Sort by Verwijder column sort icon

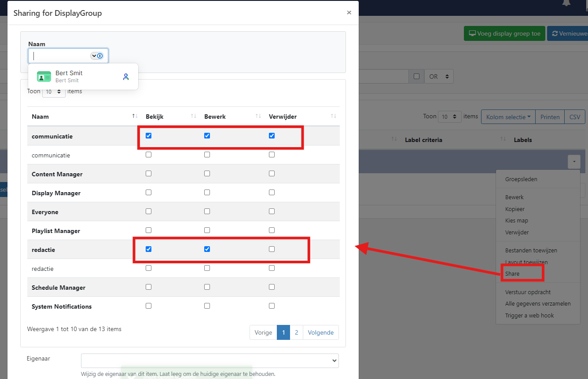click(334, 116)
